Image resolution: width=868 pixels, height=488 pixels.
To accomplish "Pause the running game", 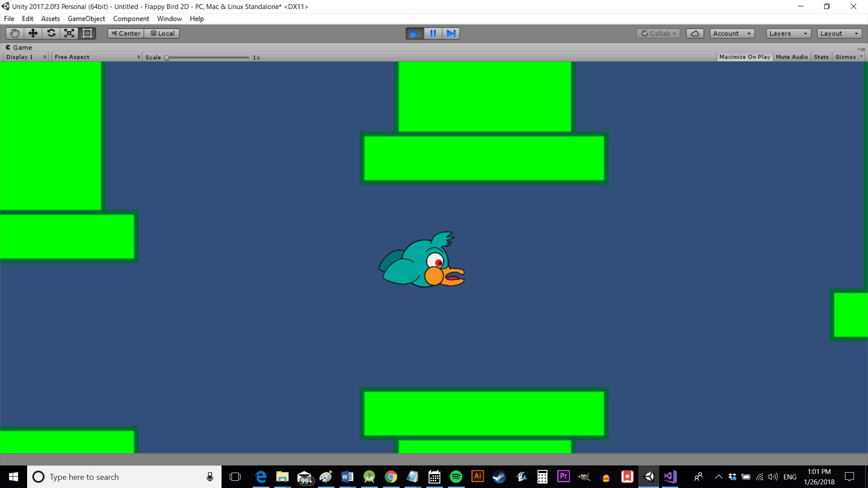I will 433,33.
